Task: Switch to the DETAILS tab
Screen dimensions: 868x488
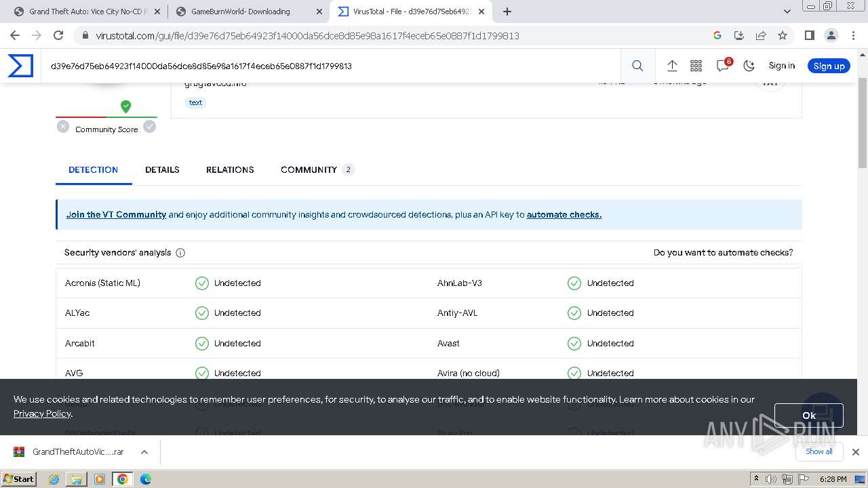Action: click(x=162, y=169)
